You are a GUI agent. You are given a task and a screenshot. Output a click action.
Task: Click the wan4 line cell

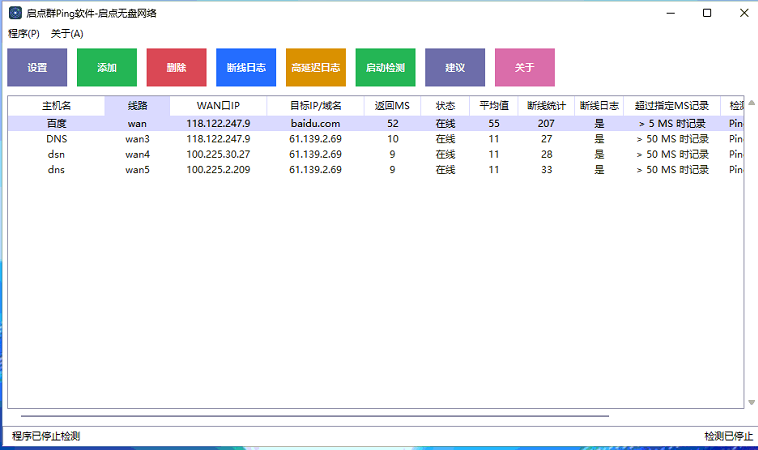(x=137, y=155)
